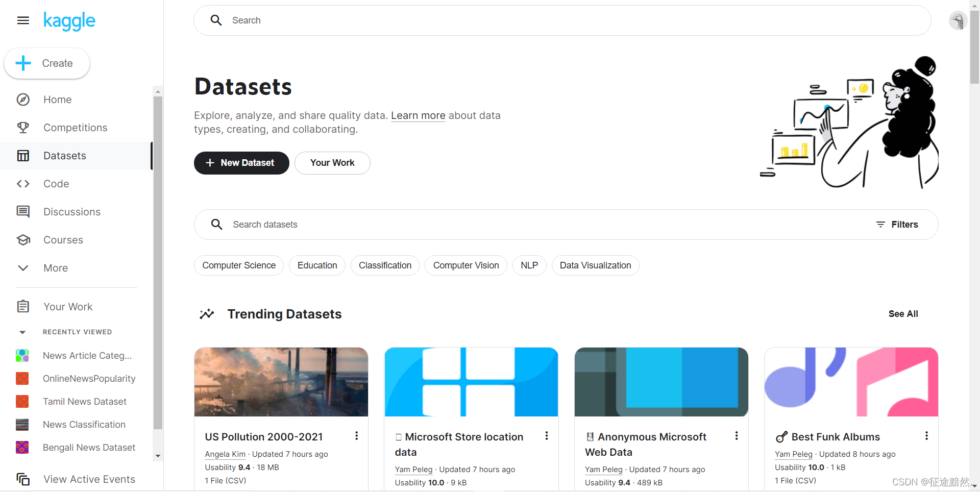The width and height of the screenshot is (980, 492).
Task: Click the Code brackets icon
Action: (x=23, y=184)
